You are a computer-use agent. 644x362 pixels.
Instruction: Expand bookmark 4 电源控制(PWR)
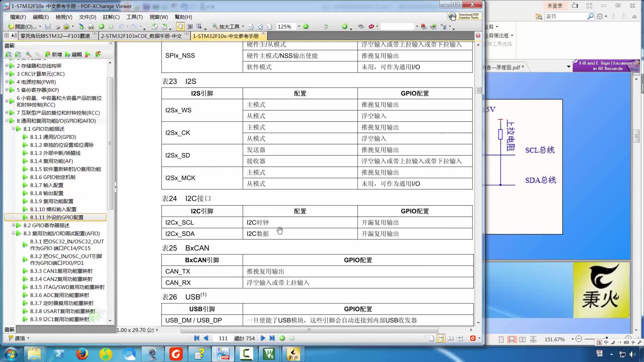(7, 82)
